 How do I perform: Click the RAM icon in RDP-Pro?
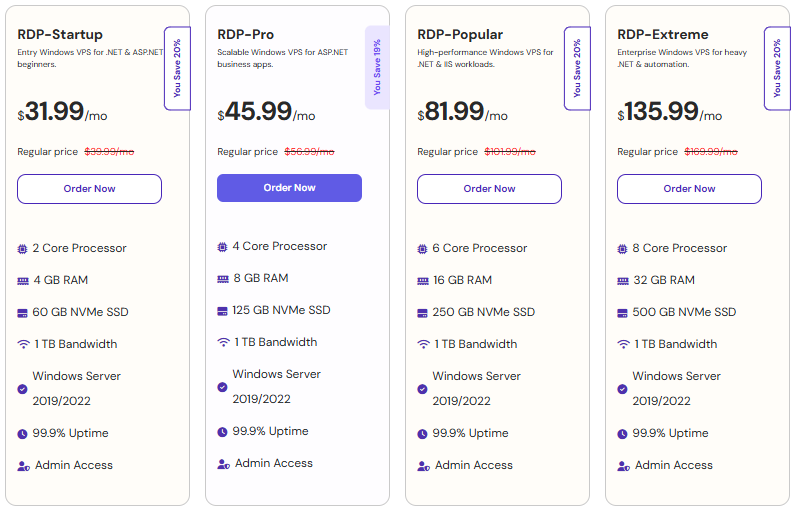coord(222,278)
